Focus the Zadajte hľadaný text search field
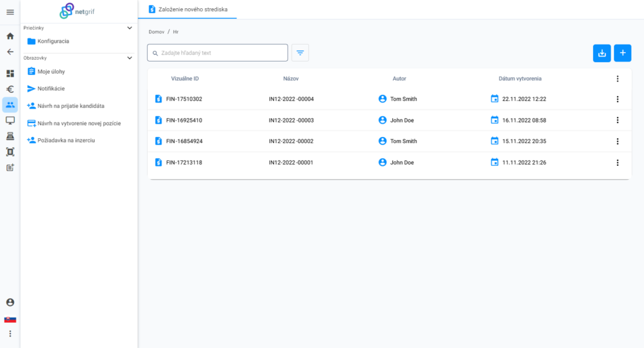Image resolution: width=644 pixels, height=348 pixels. coord(218,53)
